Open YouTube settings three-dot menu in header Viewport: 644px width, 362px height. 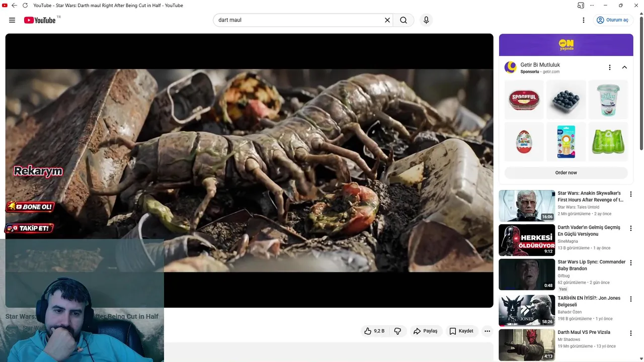coord(584,20)
